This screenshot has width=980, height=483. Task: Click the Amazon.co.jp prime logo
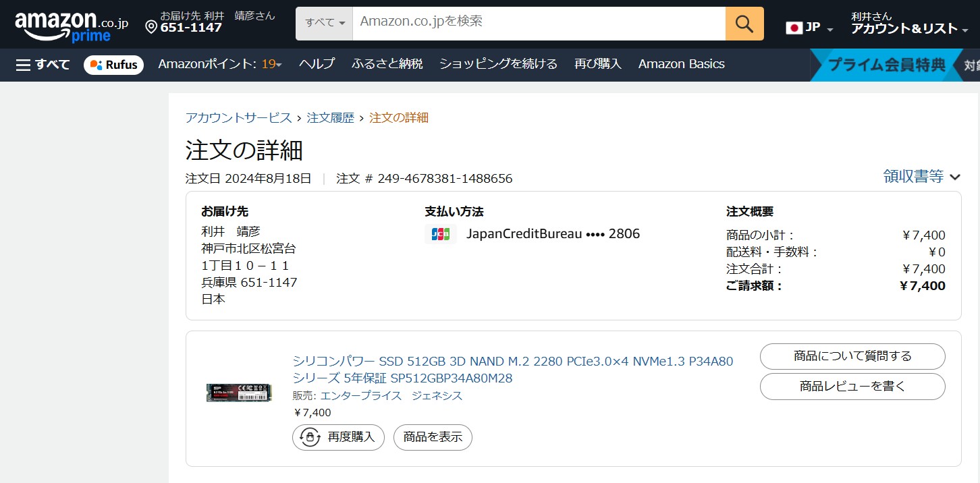[71, 26]
